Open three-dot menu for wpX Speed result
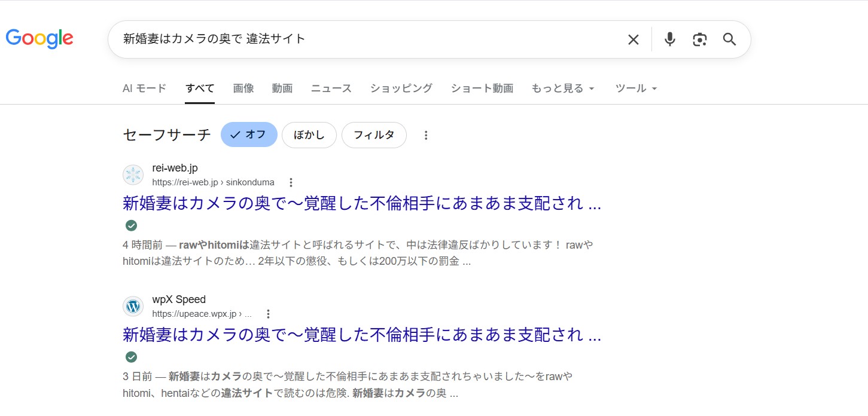The width and height of the screenshot is (868, 416). [x=268, y=314]
